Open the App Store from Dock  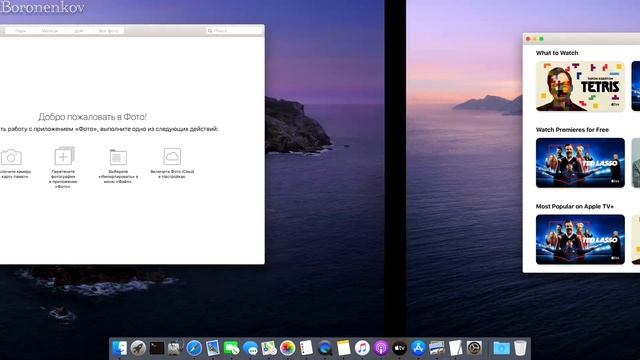[418, 348]
